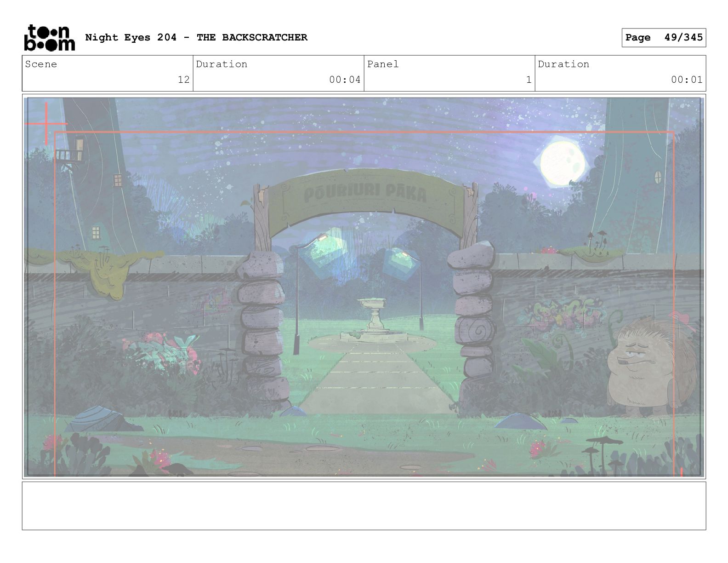Click the panel number "1"
Viewport: 728px width, 563px height.
click(x=529, y=80)
